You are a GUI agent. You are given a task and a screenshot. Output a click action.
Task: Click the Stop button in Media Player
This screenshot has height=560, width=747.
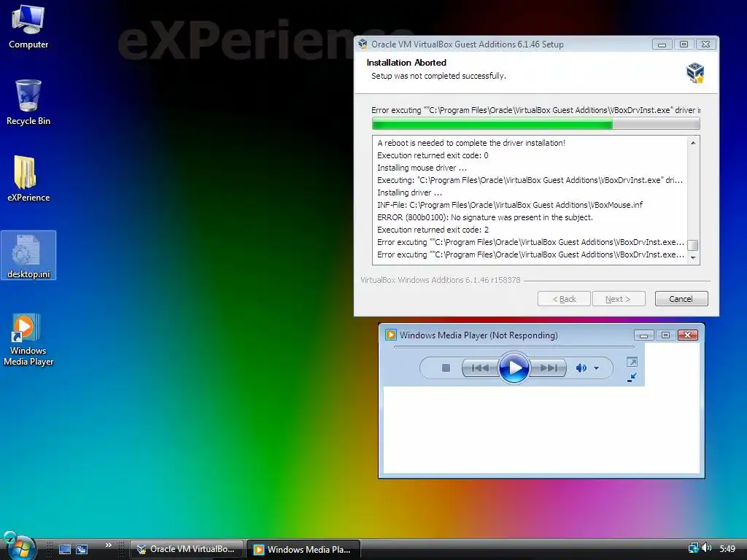pyautogui.click(x=446, y=367)
